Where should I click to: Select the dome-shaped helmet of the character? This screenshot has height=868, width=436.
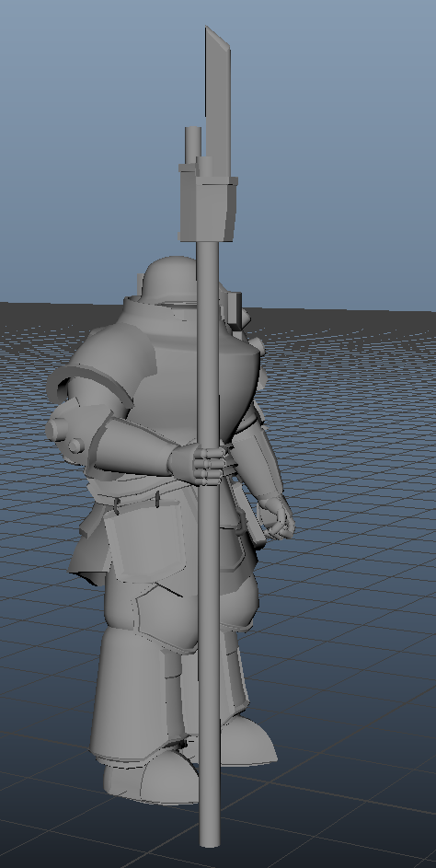[170, 279]
